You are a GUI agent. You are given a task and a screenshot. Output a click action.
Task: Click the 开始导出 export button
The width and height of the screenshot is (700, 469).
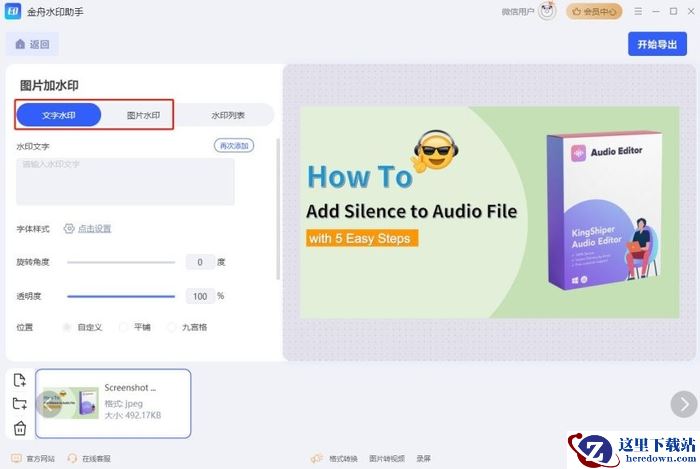[x=657, y=44]
